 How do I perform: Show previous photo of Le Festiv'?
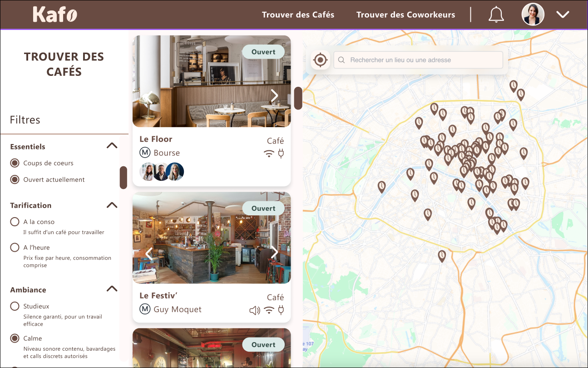(x=149, y=254)
